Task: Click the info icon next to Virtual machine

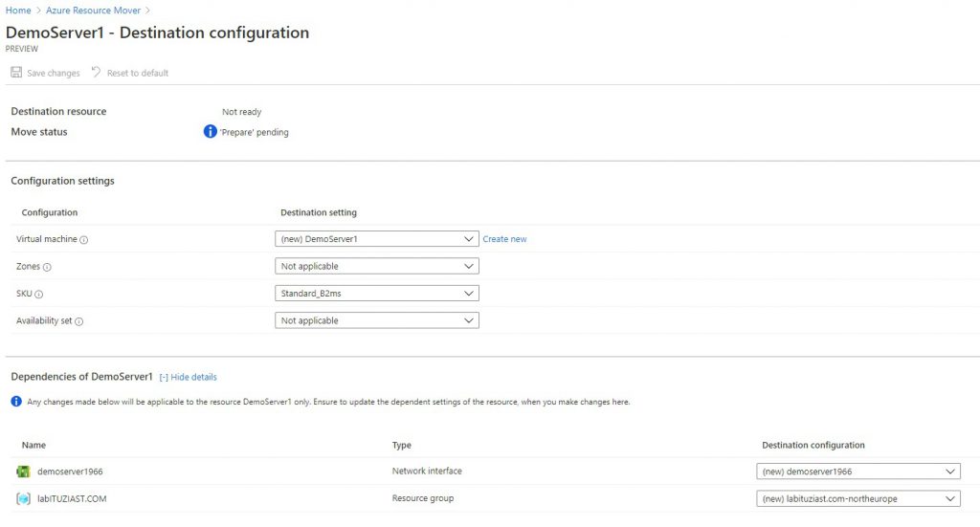Action: click(84, 240)
